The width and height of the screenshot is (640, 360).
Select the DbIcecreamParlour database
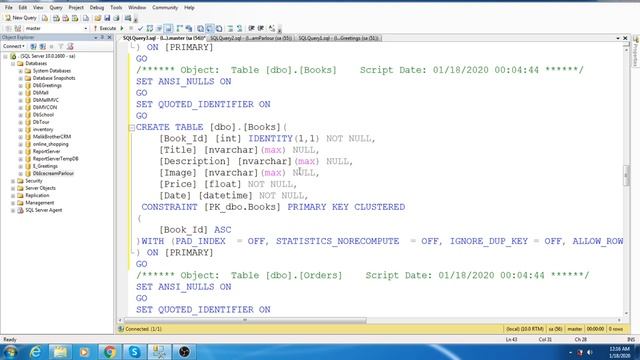(53, 173)
